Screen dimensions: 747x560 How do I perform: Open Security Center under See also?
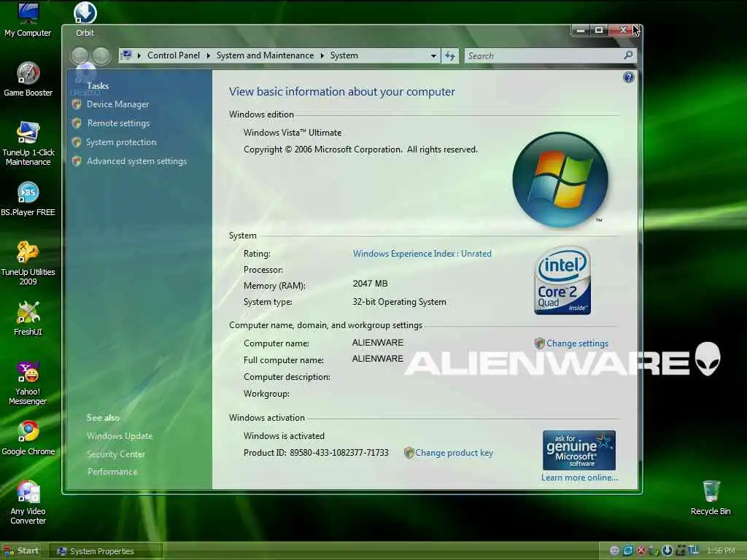[x=116, y=454]
